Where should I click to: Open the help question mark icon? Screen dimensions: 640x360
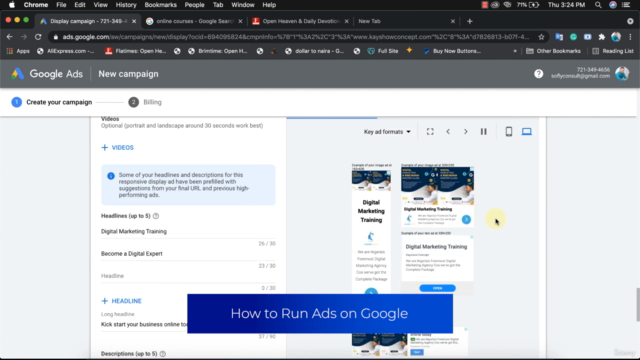538,74
